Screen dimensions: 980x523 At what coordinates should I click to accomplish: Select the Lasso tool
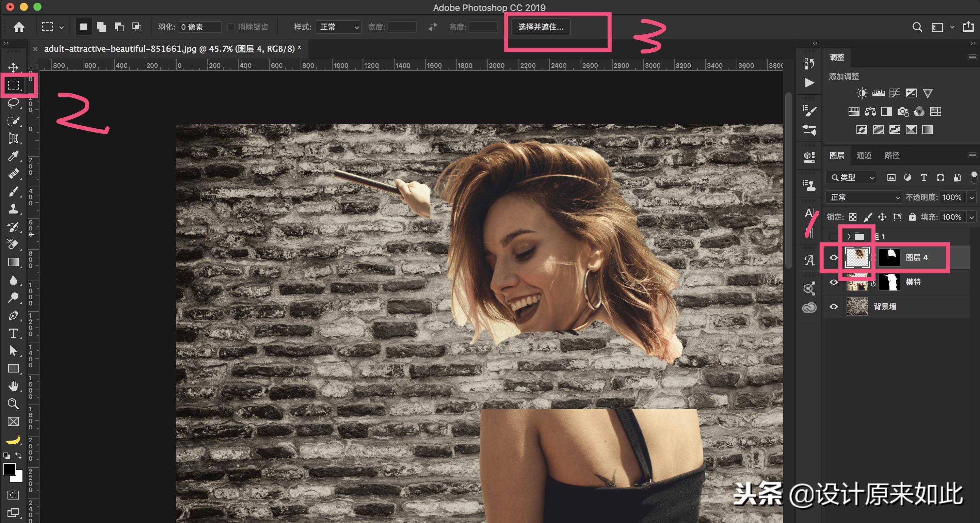pos(13,103)
